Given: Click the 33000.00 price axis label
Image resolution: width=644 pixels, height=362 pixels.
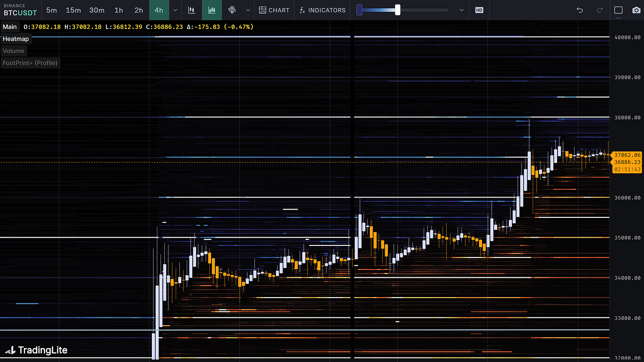Looking at the screenshot, I should [x=627, y=318].
